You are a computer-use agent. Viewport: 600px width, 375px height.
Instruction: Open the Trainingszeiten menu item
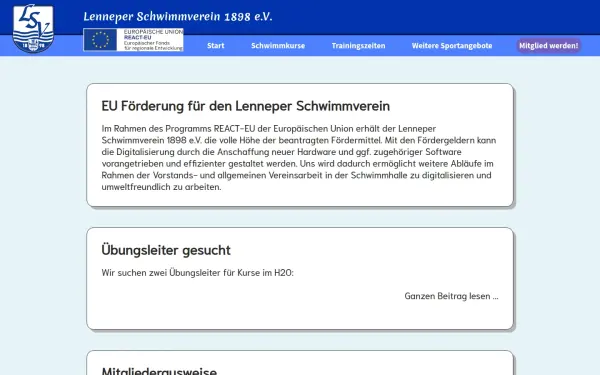(358, 46)
